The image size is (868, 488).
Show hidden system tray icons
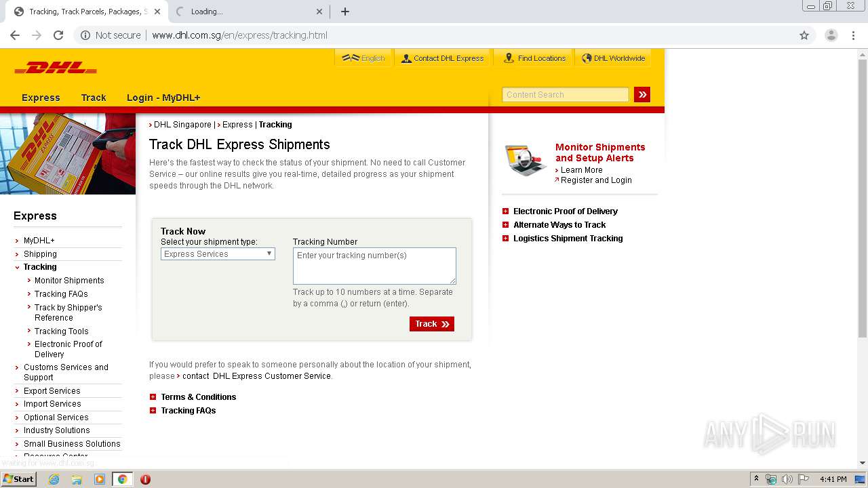756,479
